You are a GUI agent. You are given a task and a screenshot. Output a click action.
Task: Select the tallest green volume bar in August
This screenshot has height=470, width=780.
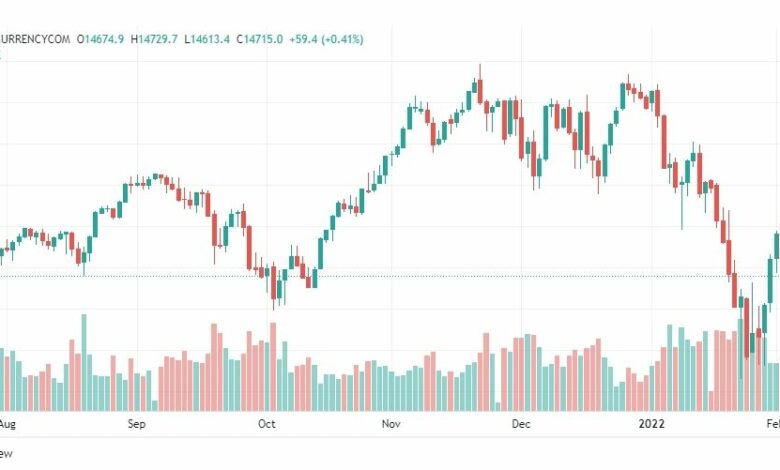tap(84, 363)
